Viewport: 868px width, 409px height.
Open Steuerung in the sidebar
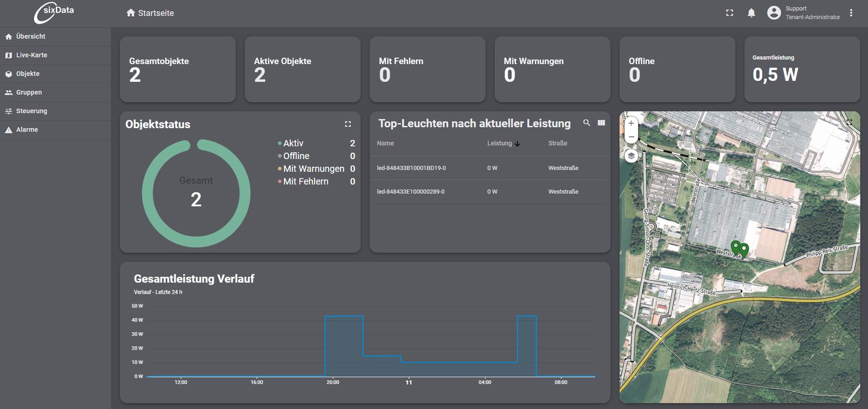click(x=55, y=111)
